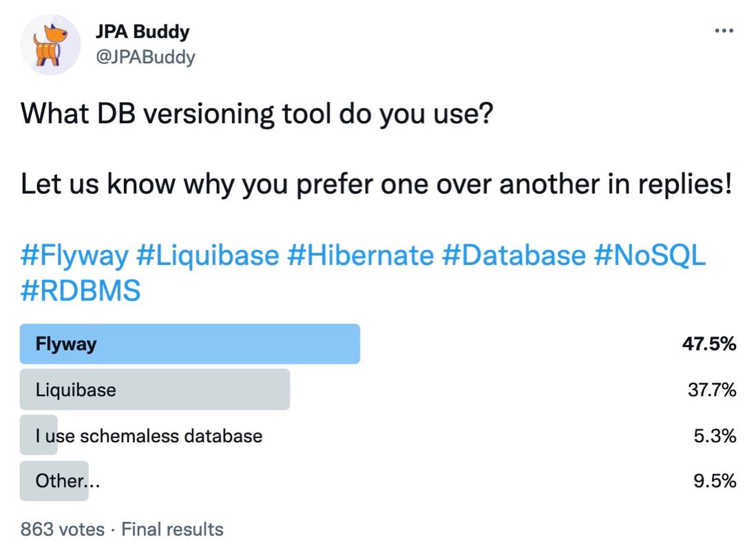Click the 9.5% Other percentage
756x553 pixels.
point(715,481)
